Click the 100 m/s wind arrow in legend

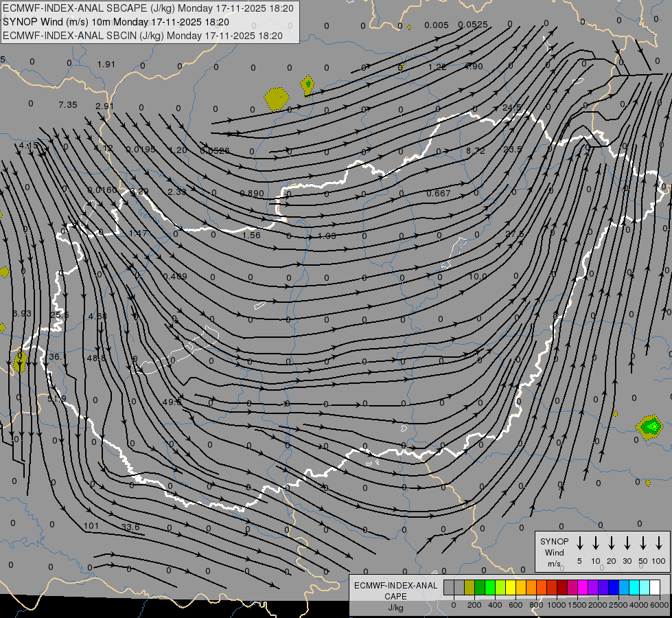(x=659, y=543)
